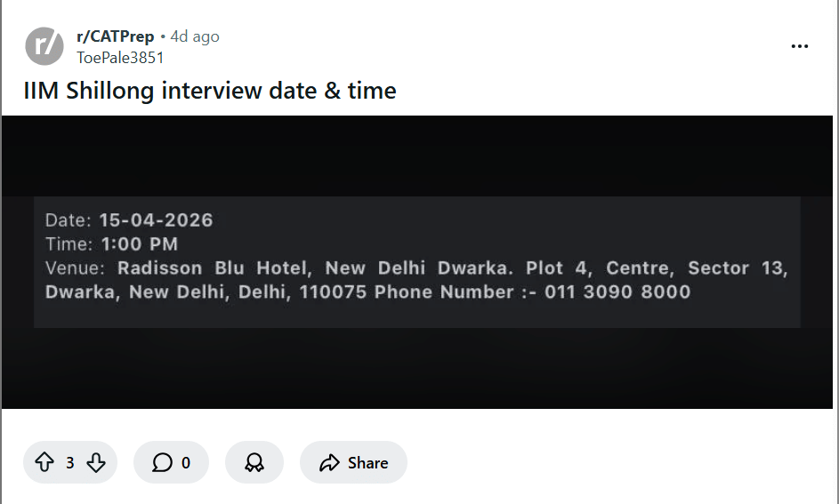Upvote the IIM Shillong interview post
Screen dimensions: 839x504
pyautogui.click(x=44, y=462)
